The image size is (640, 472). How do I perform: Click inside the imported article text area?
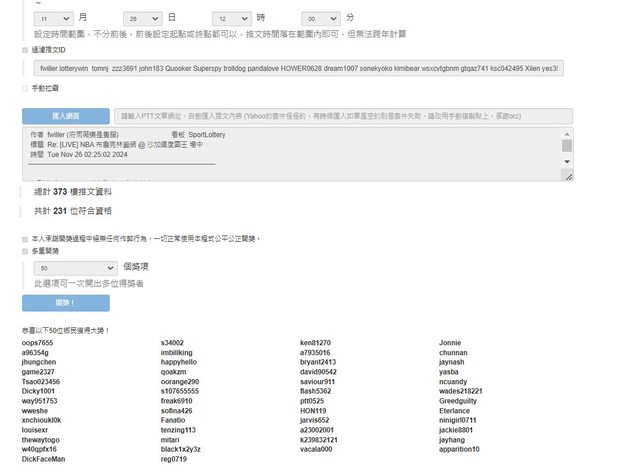click(290, 155)
